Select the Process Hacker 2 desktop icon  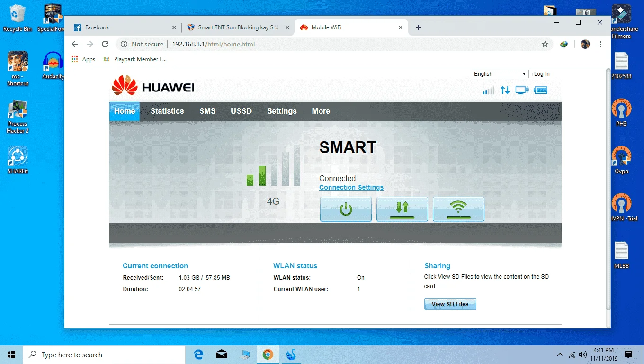(x=18, y=117)
